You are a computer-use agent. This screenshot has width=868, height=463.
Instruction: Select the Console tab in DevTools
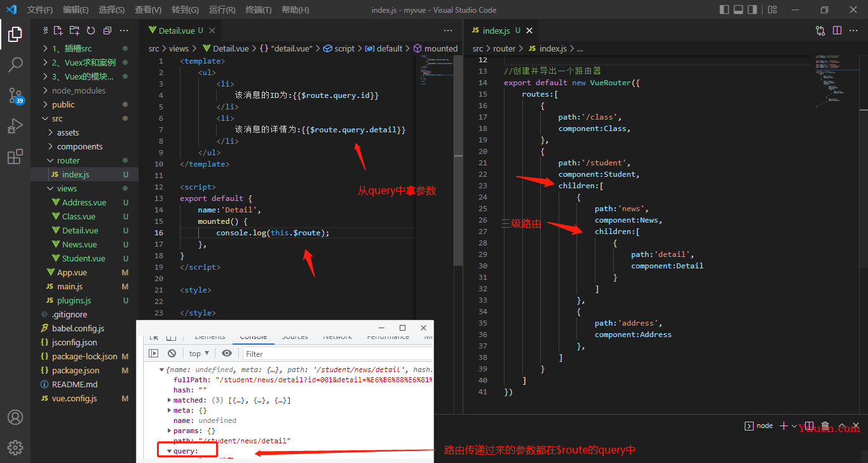(254, 337)
